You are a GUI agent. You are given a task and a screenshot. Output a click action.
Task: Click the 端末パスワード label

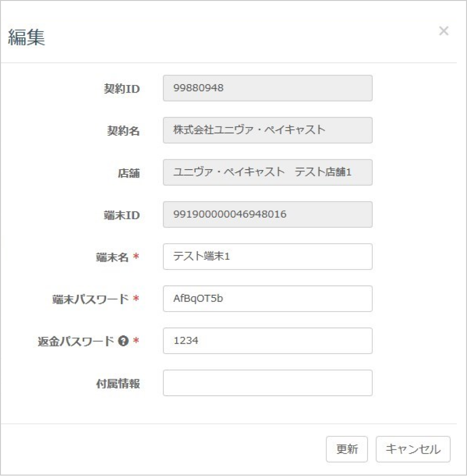tap(90, 299)
